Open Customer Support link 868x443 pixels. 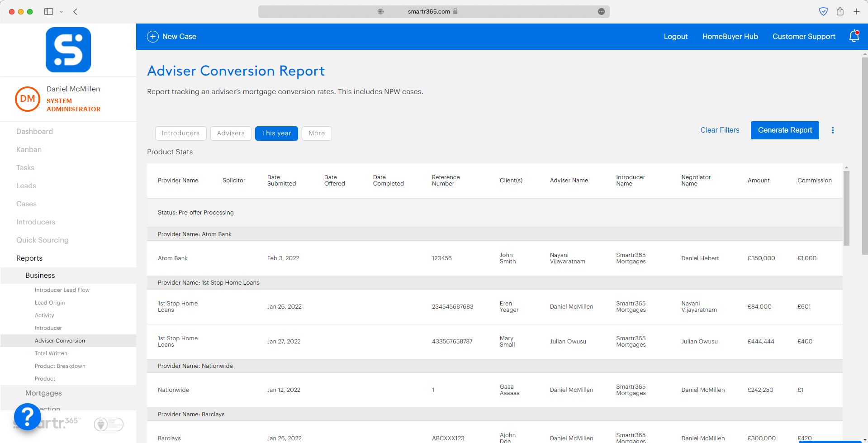click(804, 37)
